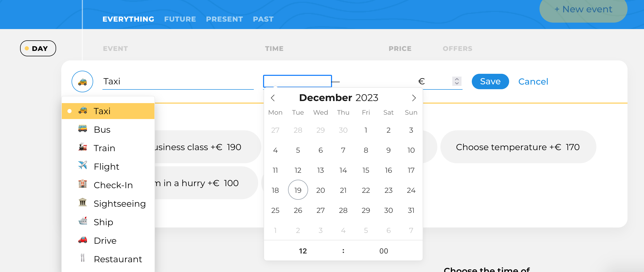Select the Ship event type

108,222
